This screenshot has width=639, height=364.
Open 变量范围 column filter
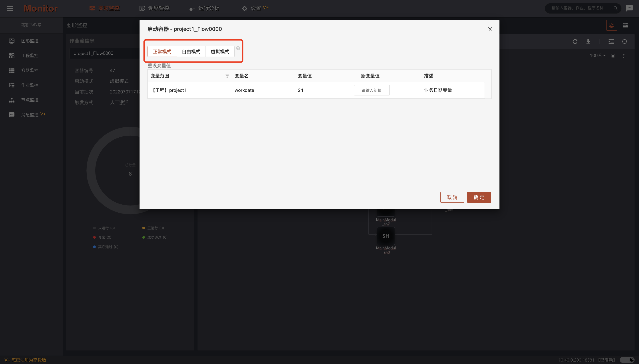(x=227, y=76)
